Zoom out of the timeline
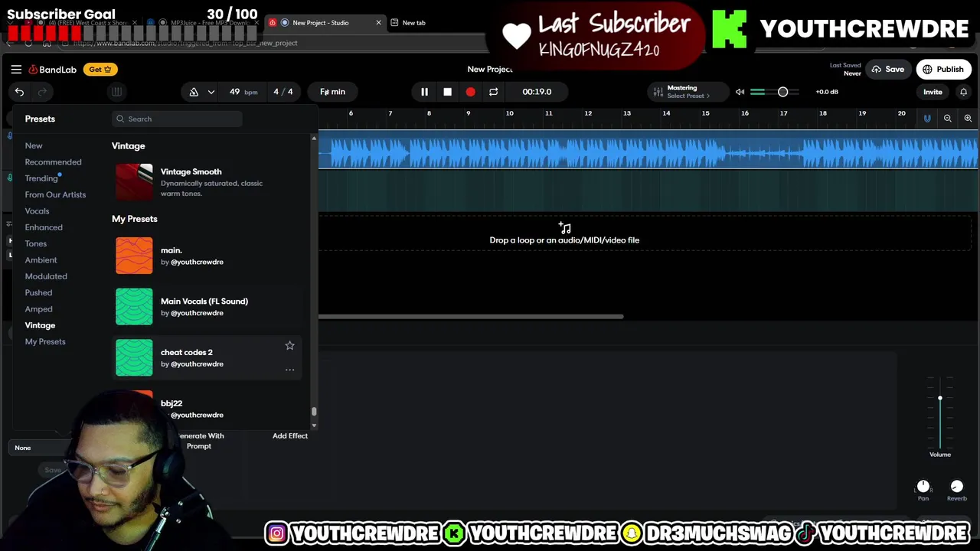Image resolution: width=980 pixels, height=551 pixels. [948, 119]
